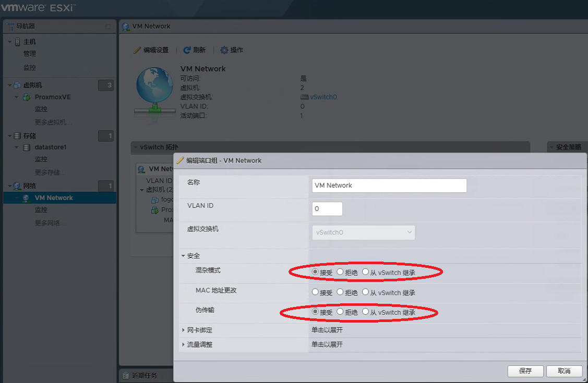
Task: Open More VMs (更多虚拟机) entry
Action: click(53, 122)
